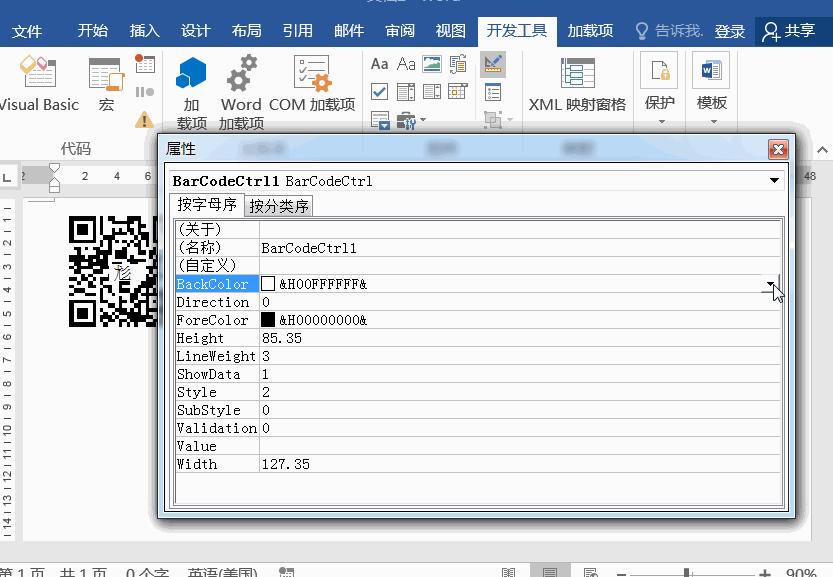
Task: Close the 属性 properties window
Action: [x=778, y=149]
